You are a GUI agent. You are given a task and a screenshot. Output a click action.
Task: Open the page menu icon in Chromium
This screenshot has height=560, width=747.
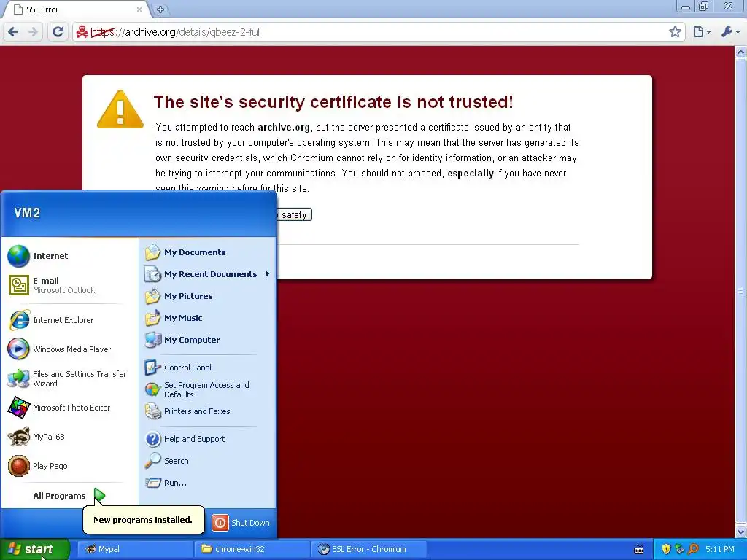click(702, 32)
